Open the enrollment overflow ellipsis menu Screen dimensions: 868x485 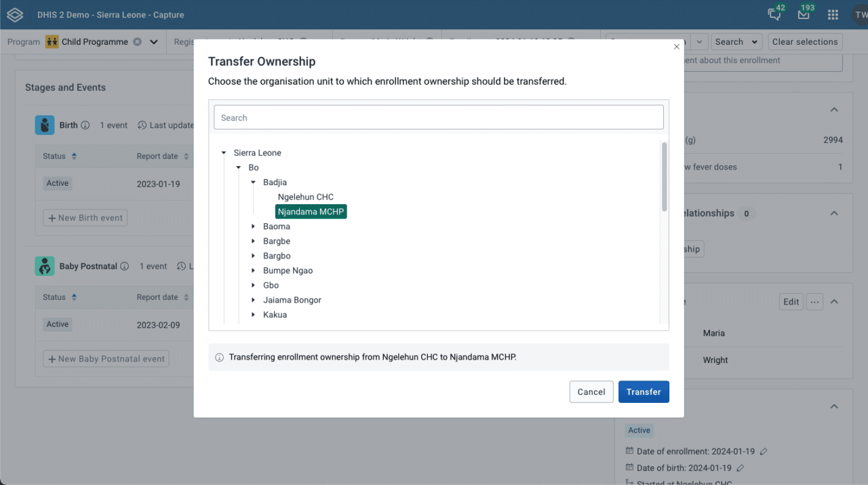(x=814, y=301)
